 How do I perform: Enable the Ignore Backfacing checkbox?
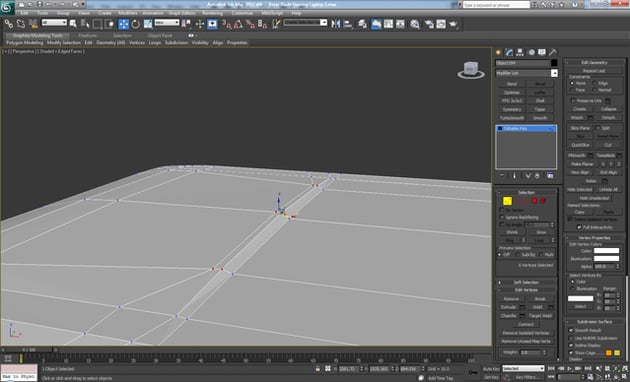pos(502,217)
